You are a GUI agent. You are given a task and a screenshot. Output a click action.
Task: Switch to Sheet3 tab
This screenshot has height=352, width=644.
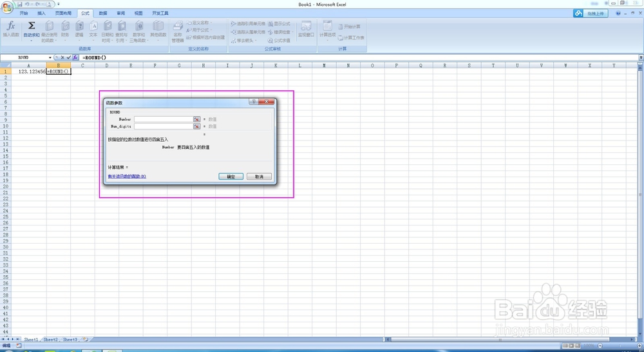(70, 340)
